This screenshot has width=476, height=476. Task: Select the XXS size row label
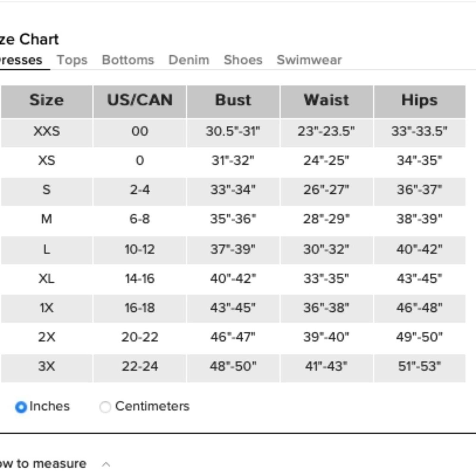[46, 131]
